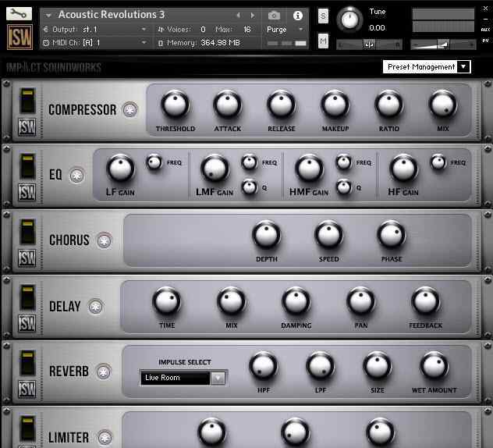This screenshot has width=493, height=448.
Task: Click the pan center icon
Action: click(x=369, y=45)
